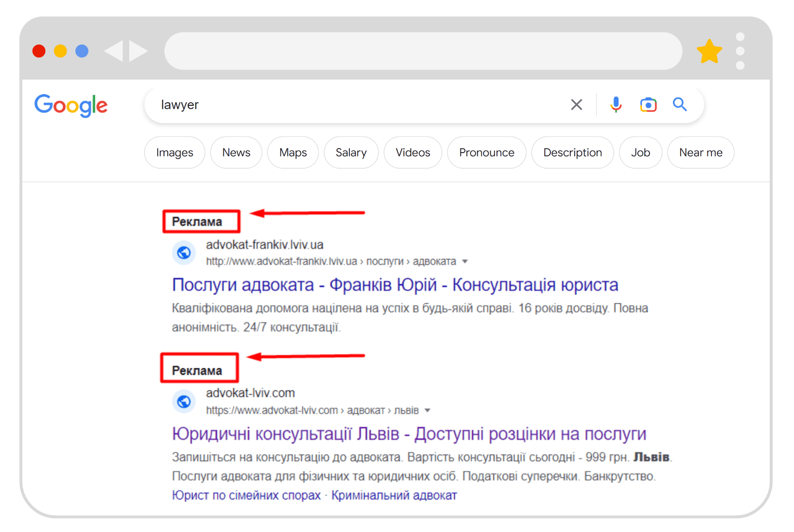The height and width of the screenshot is (532, 794).
Task: Select the Maps filter chip
Action: 293,152
